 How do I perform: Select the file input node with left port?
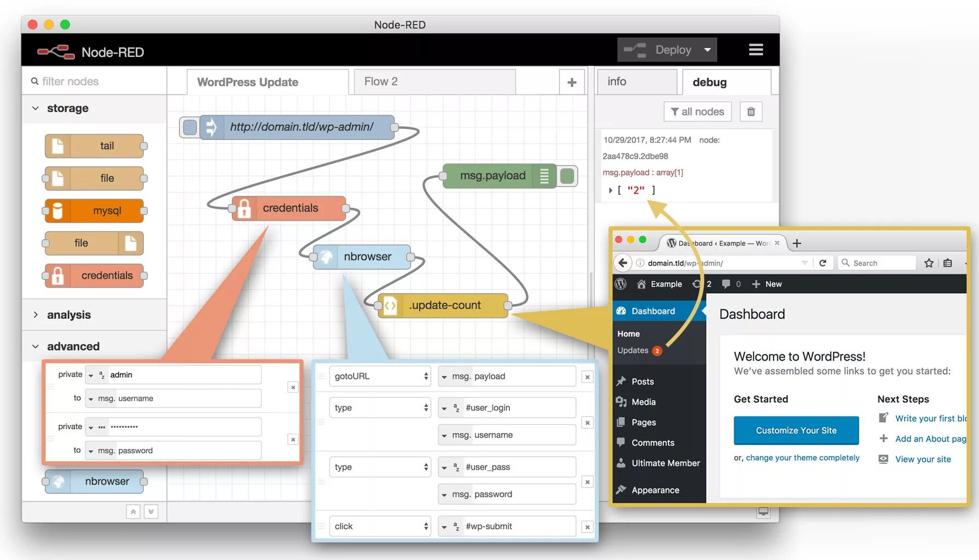[x=94, y=178]
